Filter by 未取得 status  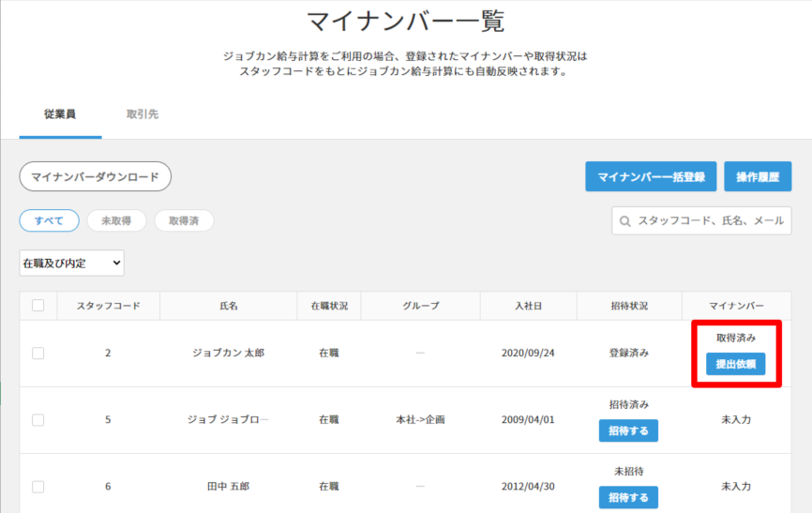(x=116, y=220)
